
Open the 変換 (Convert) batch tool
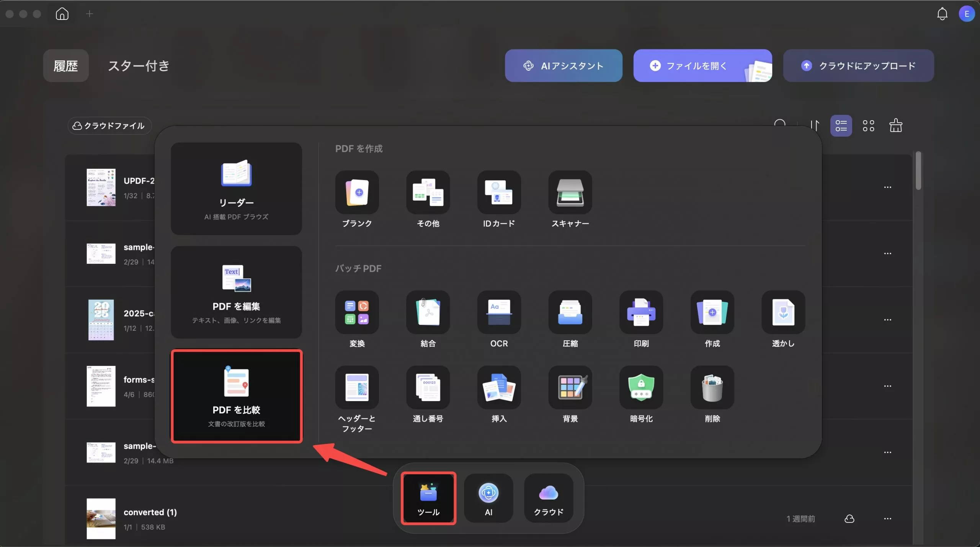356,313
